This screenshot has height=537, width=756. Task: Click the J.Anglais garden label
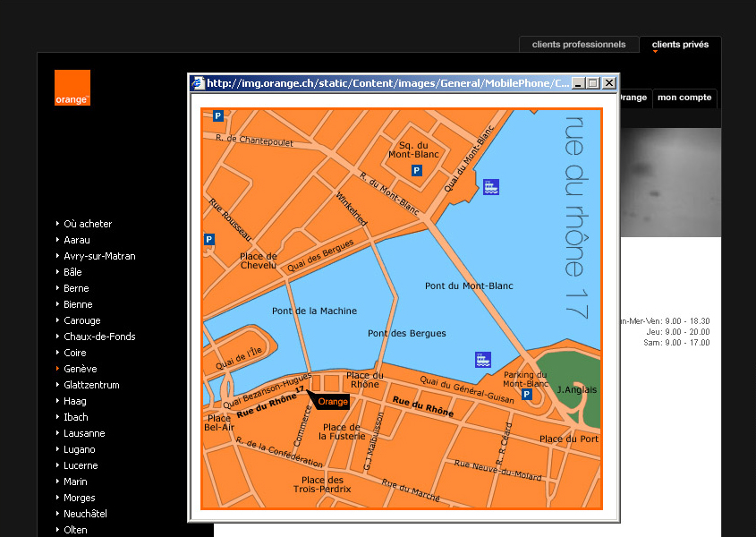click(577, 390)
